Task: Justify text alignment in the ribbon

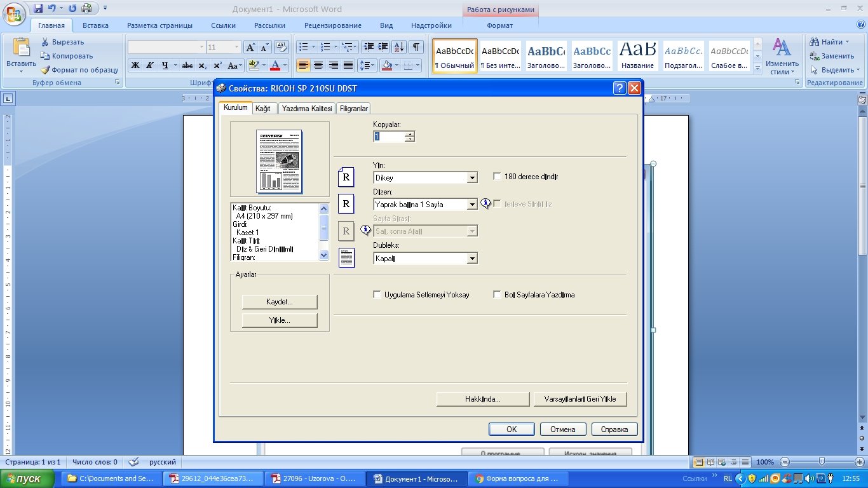Action: 348,65
